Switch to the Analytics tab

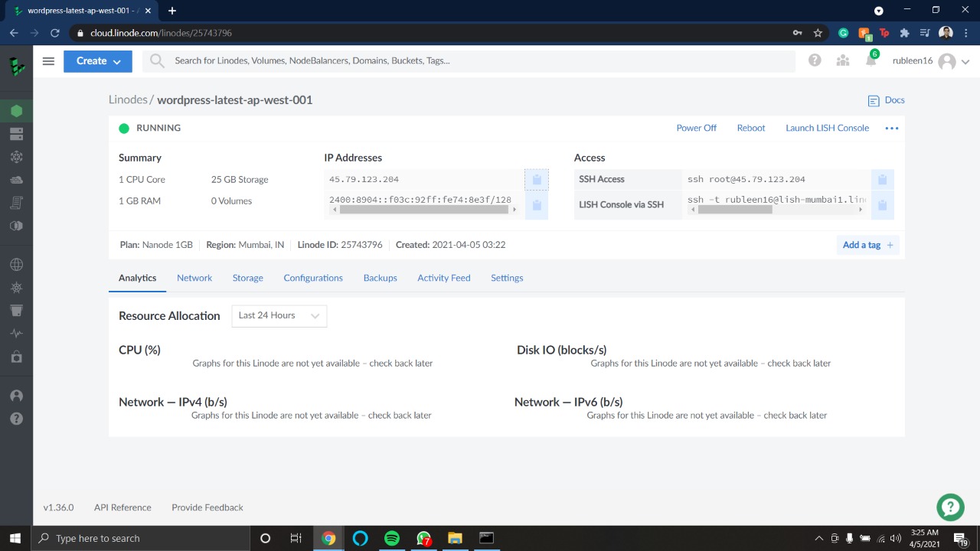click(x=138, y=278)
